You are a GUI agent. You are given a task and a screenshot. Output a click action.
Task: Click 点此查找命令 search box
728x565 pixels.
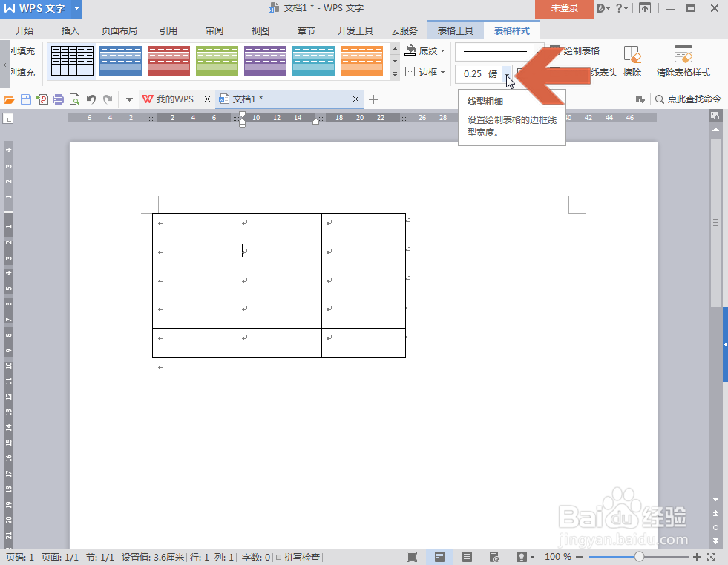tap(688, 99)
